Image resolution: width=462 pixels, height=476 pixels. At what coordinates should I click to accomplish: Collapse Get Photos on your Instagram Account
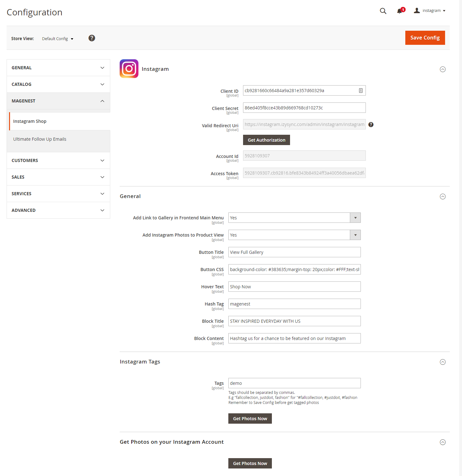(x=443, y=442)
